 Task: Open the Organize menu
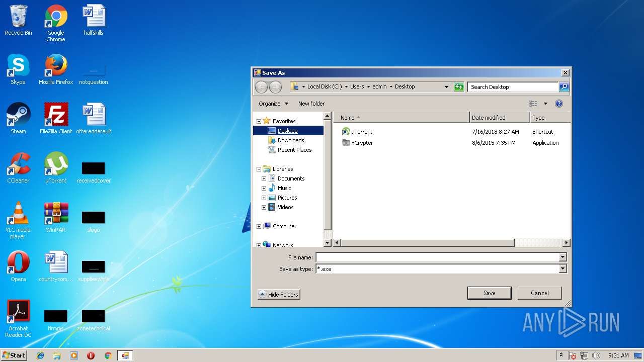click(x=273, y=104)
